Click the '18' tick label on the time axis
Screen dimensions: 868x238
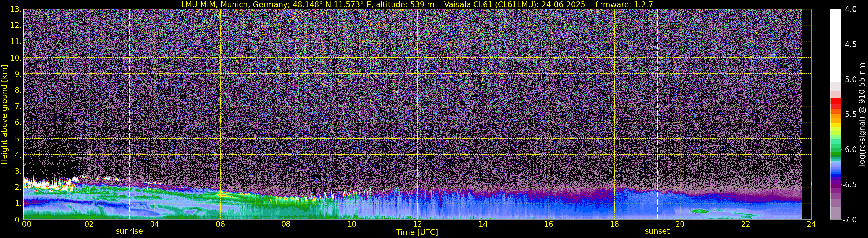614,224
